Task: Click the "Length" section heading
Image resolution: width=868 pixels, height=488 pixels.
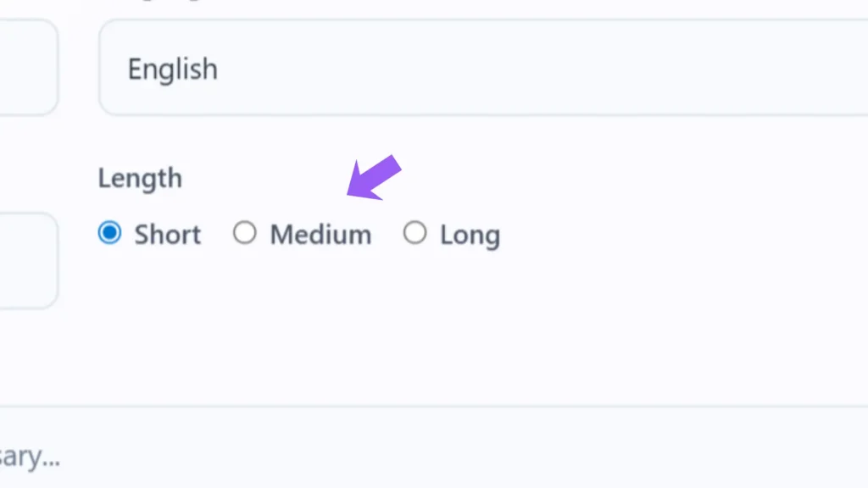Action: tap(140, 179)
